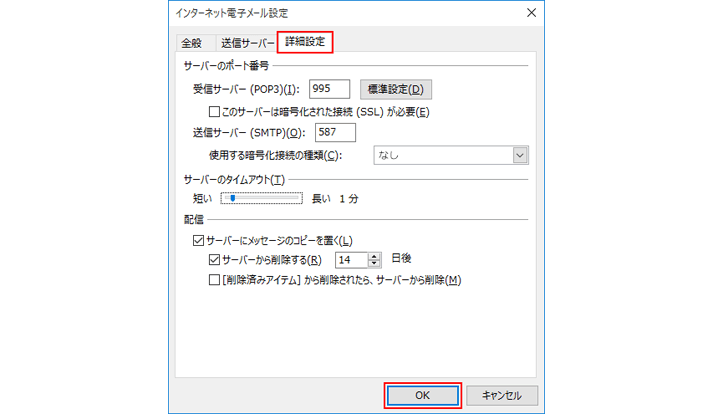Uncheck サーバーにメッセージのコピーを置く
This screenshot has width=710, height=414.
197,241
